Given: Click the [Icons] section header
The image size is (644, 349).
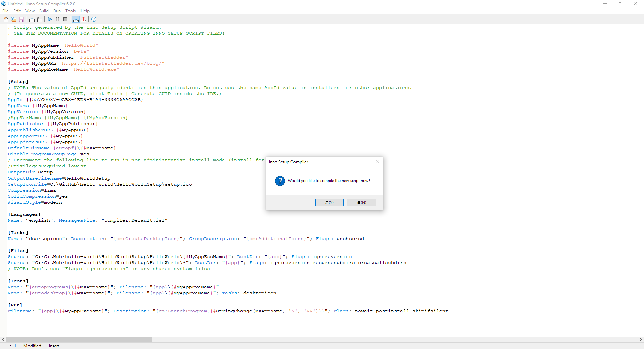Looking at the screenshot, I should [18, 281].
